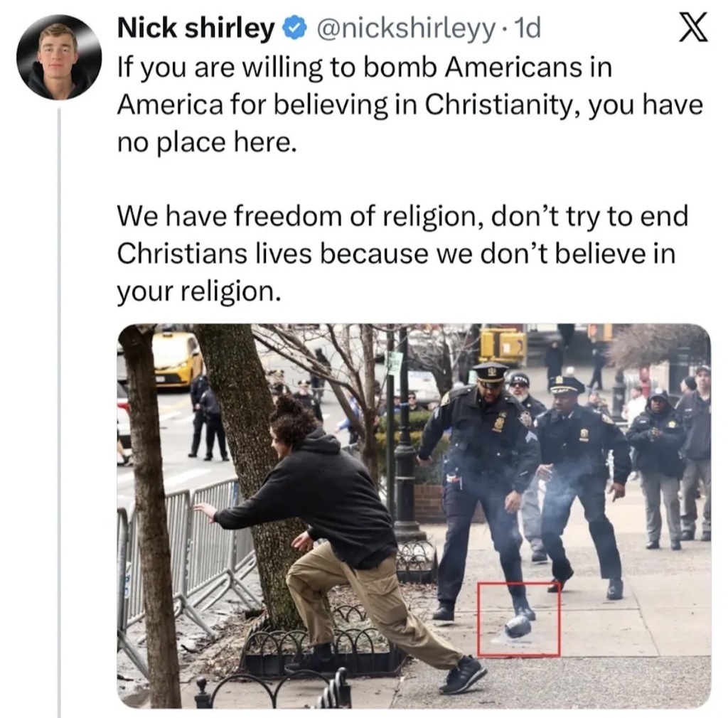Click the smoking object on the sidewalk
728x718 pixels.
[x=518, y=628]
